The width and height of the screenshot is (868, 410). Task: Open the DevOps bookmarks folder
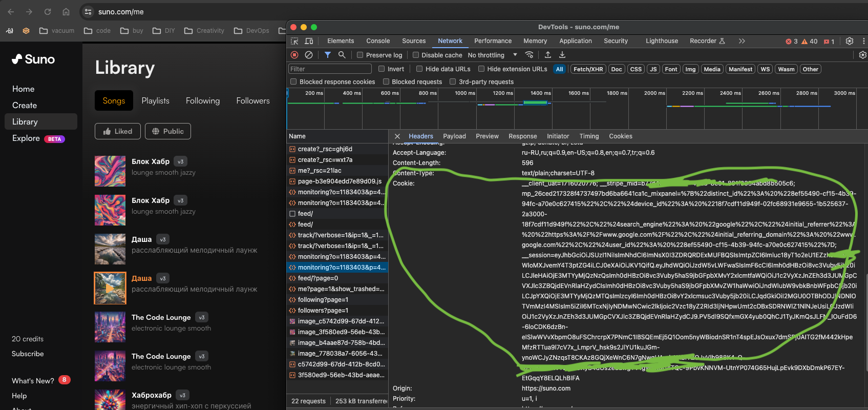click(x=251, y=31)
